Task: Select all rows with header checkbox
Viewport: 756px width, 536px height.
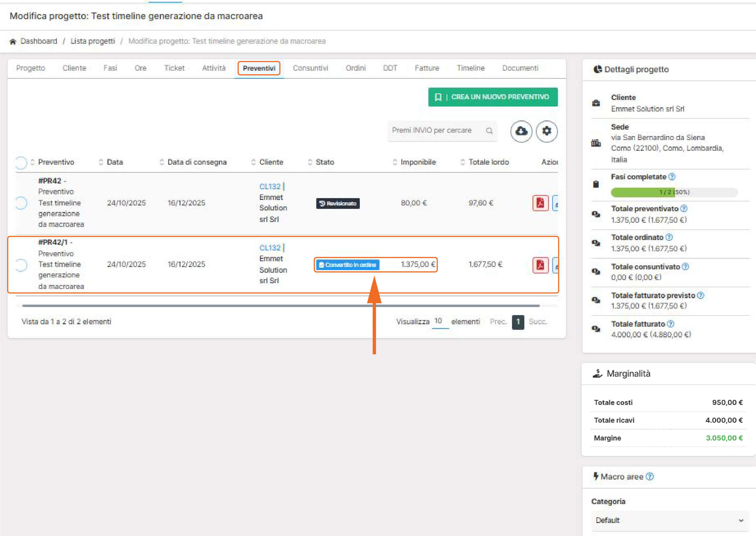Action: tap(21, 162)
